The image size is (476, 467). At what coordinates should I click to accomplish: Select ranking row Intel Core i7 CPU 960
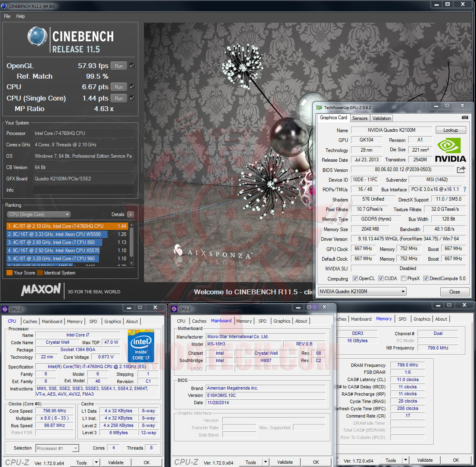67,259
